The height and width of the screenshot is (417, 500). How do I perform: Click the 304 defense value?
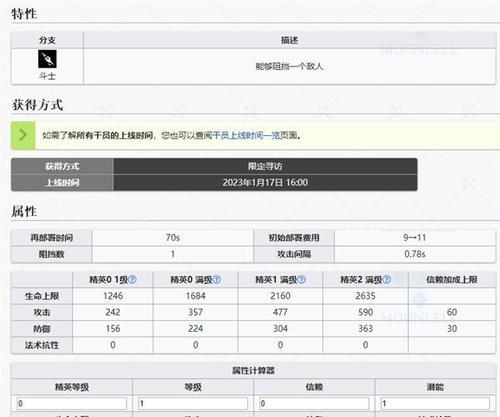(x=280, y=328)
